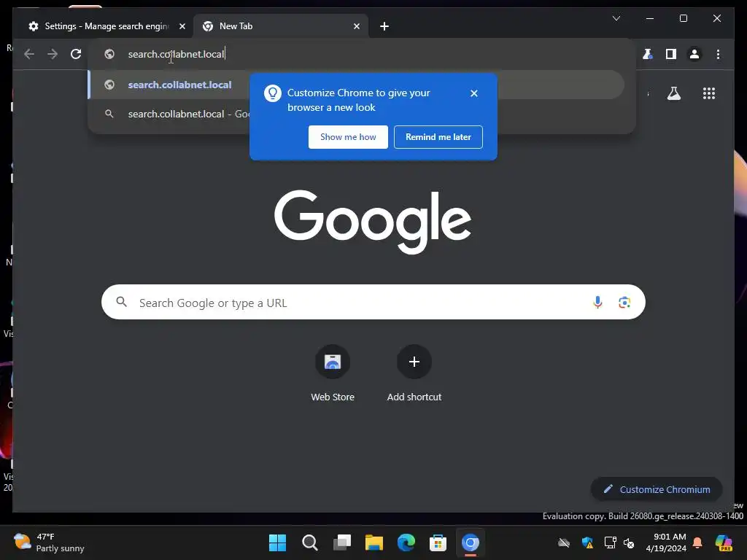Image resolution: width=747 pixels, height=560 pixels.
Task: Open the Google apps grid
Action: click(x=709, y=93)
